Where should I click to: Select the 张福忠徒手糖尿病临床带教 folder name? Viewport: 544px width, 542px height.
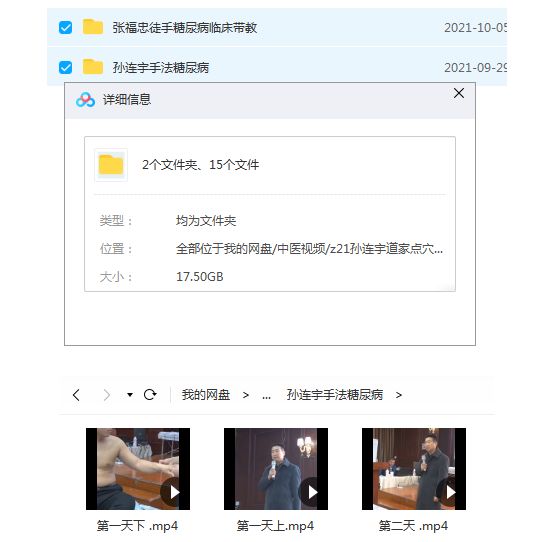[185, 28]
